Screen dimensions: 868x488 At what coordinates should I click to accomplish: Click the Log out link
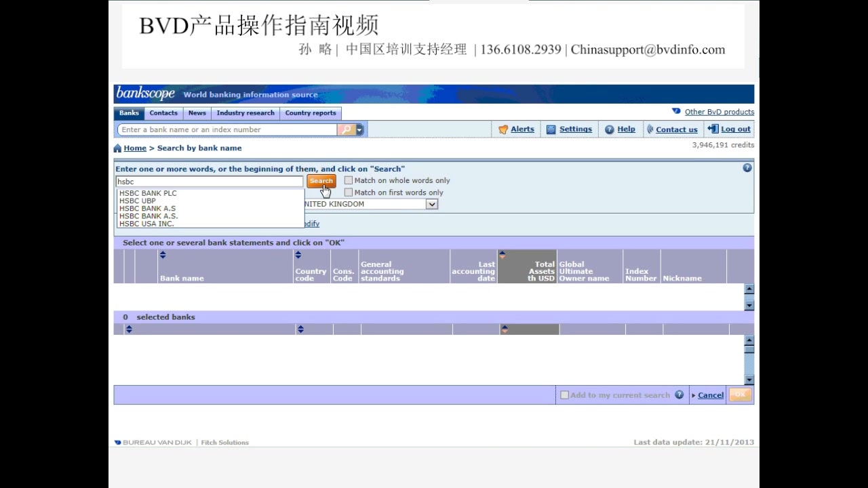[x=736, y=129]
